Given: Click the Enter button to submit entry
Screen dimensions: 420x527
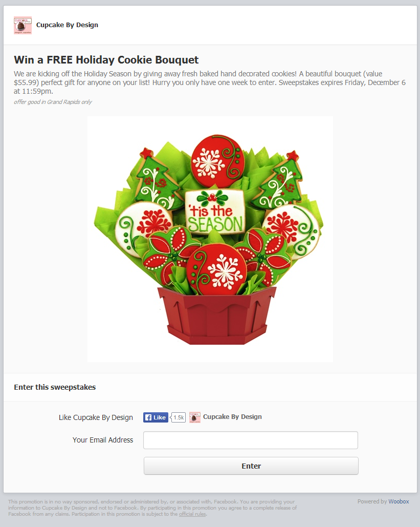Looking at the screenshot, I should 251,466.
